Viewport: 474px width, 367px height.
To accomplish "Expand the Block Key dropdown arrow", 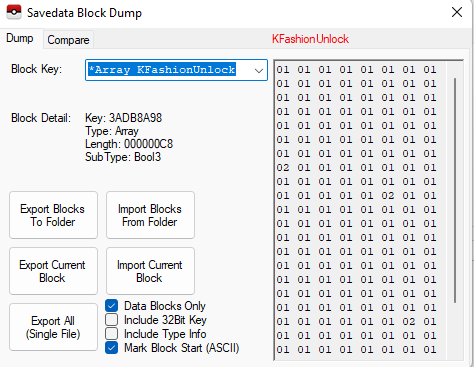I will 259,70.
